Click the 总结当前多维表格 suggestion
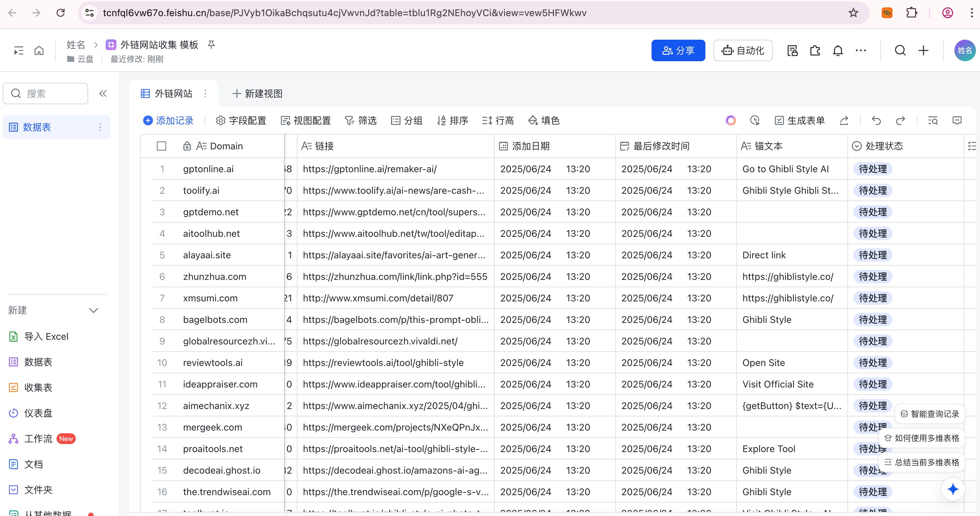Viewport: 980px width, 516px height. point(921,463)
